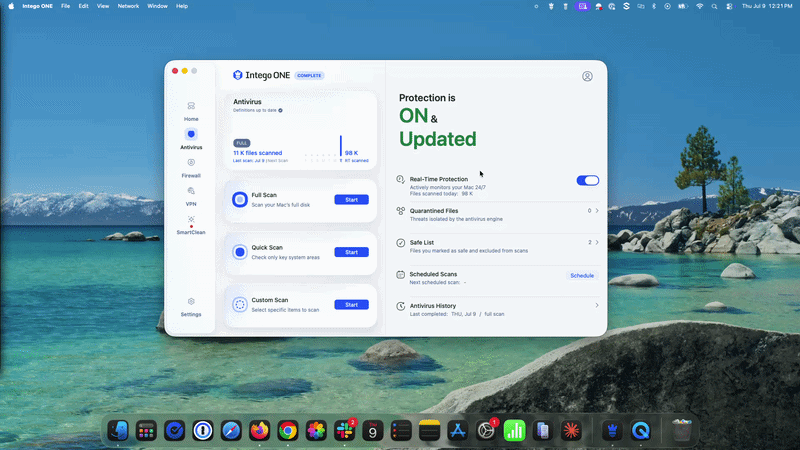Click the 'Quarantined Files' label
800x450 pixels.
click(x=434, y=211)
